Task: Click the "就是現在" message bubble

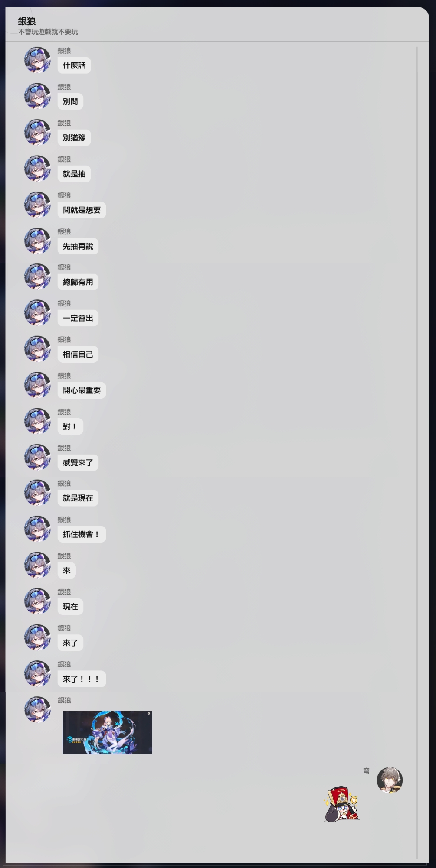Action: point(78,498)
